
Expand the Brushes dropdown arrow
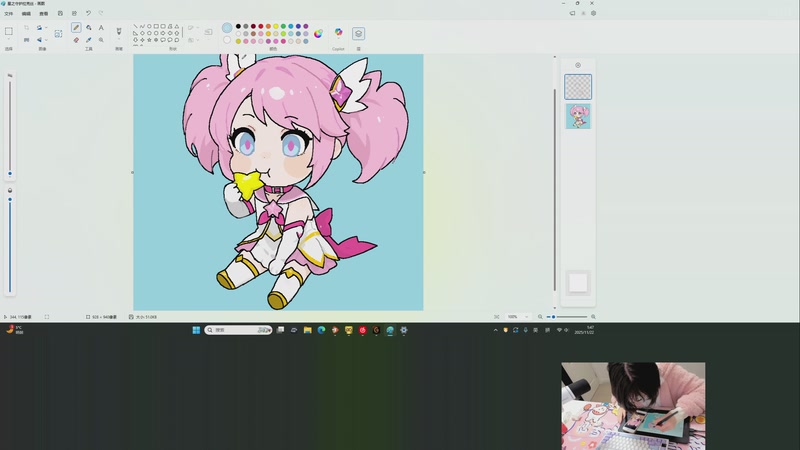coord(119,41)
